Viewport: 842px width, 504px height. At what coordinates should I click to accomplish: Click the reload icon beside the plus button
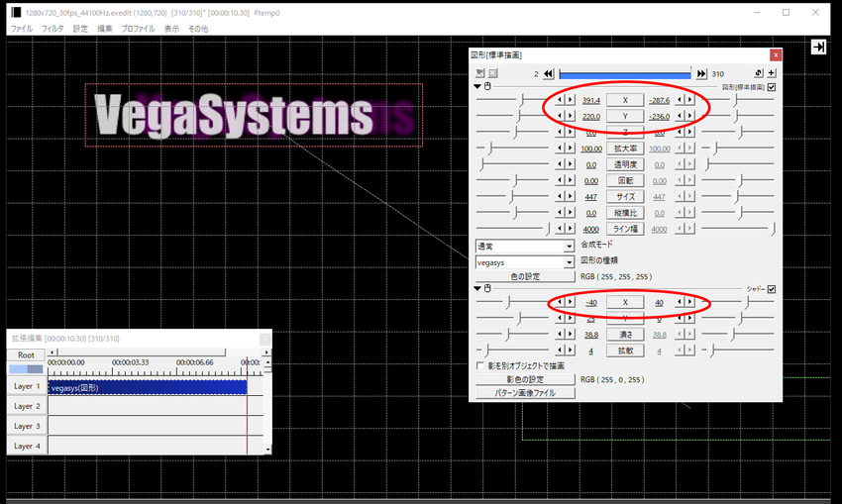click(758, 73)
